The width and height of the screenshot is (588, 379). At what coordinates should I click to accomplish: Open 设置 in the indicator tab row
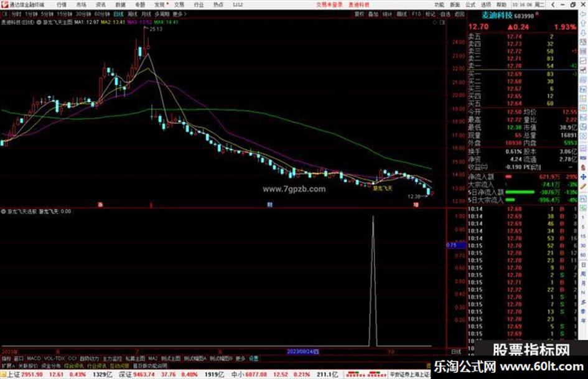tap(254, 358)
